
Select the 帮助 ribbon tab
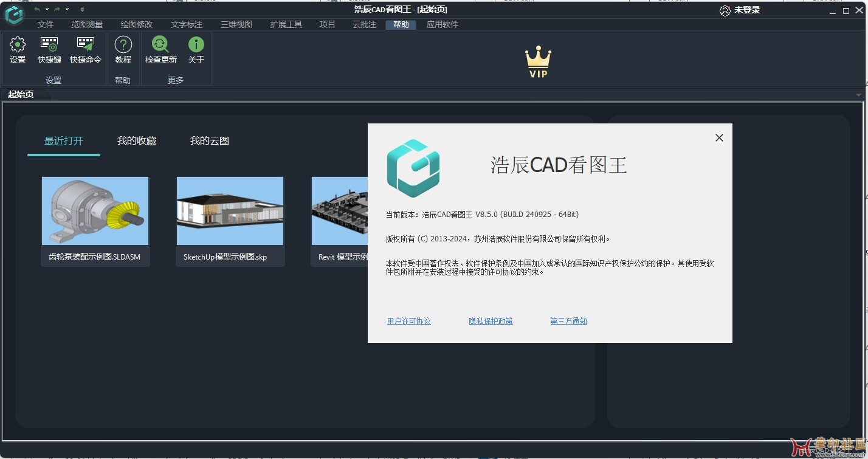click(x=401, y=24)
